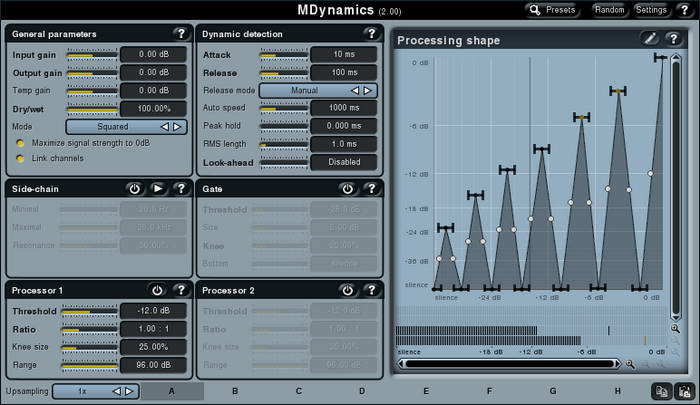Select preset slot A
Screen dimensions: 700x405
172,391
